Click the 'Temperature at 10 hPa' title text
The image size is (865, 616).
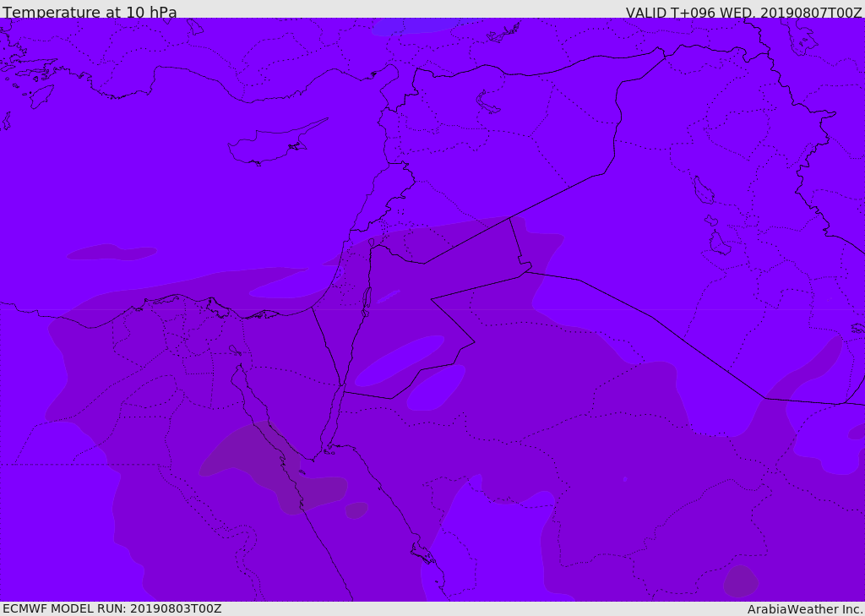[90, 12]
